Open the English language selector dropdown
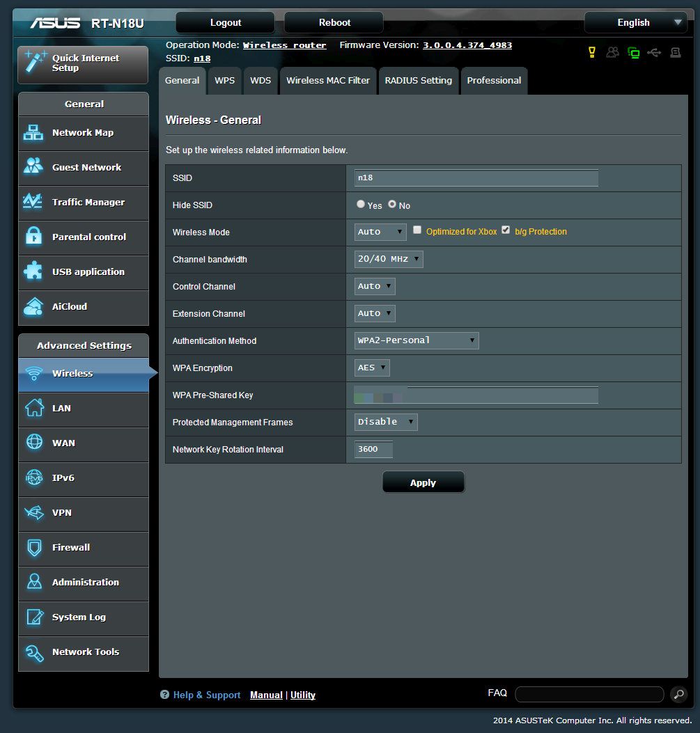700x733 pixels. (635, 23)
